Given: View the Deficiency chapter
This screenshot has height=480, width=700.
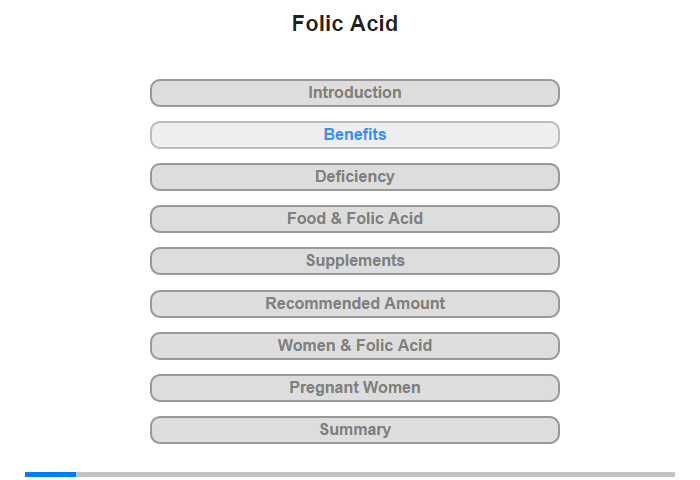Looking at the screenshot, I should click(355, 177).
